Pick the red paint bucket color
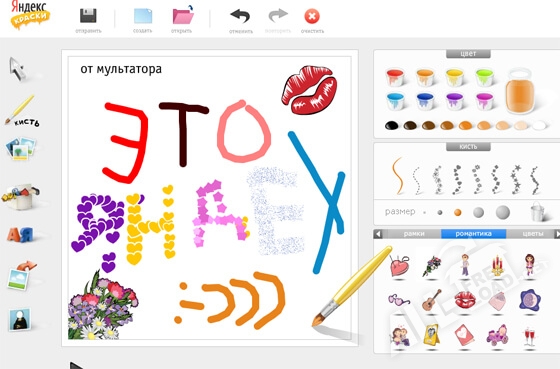The width and height of the screenshot is (560, 369). point(395,77)
